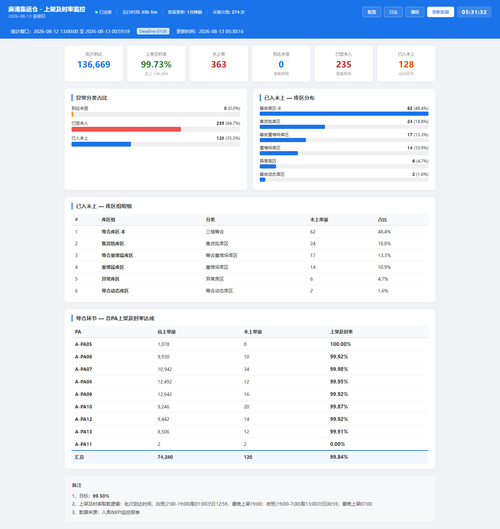Click the value 62 in the zone table
This screenshot has height=529, width=500.
[313, 232]
